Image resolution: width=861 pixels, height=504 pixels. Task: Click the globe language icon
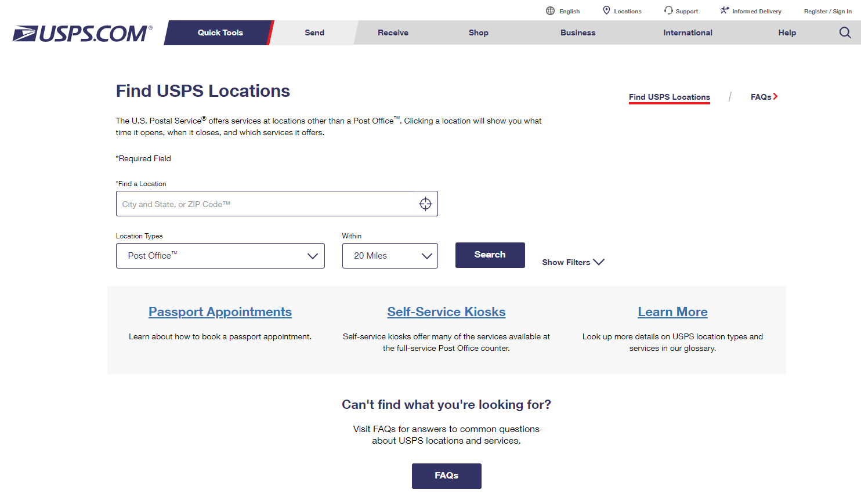pos(550,10)
